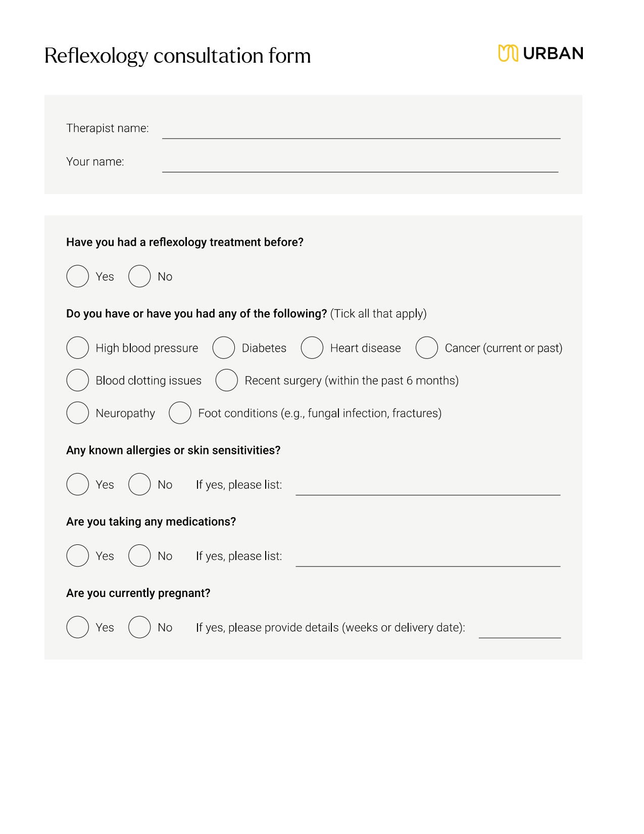The image size is (644, 834).
Task: Tick the Neuropathy circle
Action: 78,413
